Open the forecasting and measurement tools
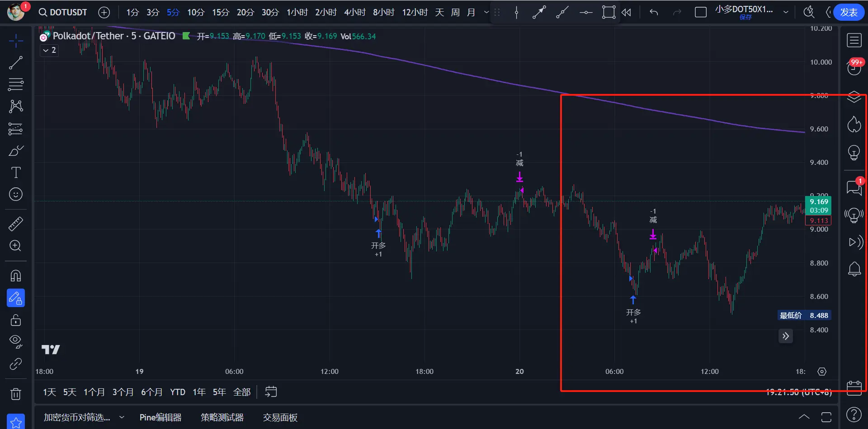 click(16, 129)
